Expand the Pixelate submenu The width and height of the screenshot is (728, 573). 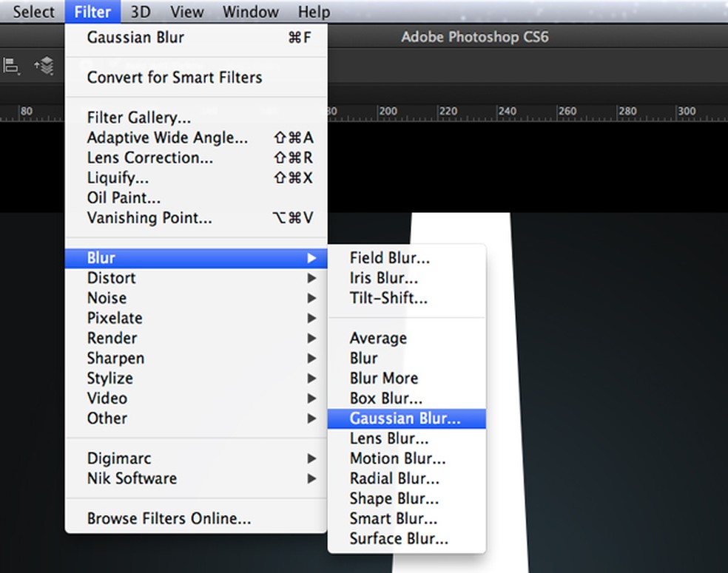tap(196, 318)
